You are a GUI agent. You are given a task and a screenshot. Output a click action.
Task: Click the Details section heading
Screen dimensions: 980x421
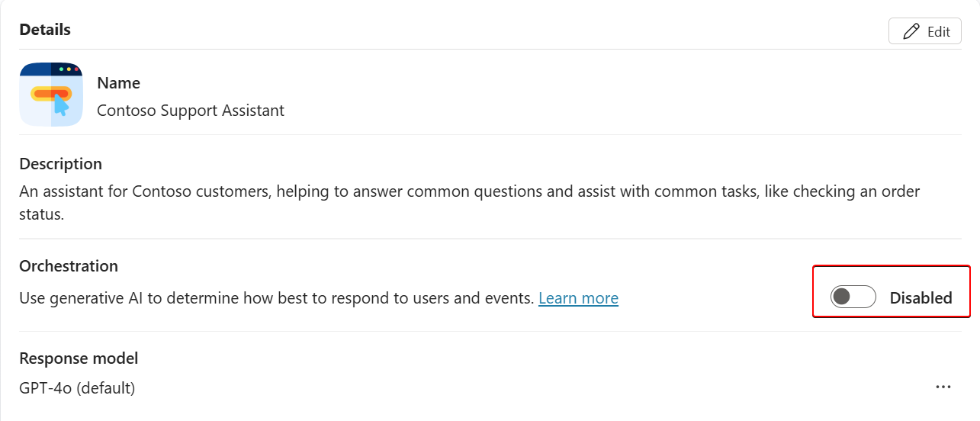(x=45, y=30)
